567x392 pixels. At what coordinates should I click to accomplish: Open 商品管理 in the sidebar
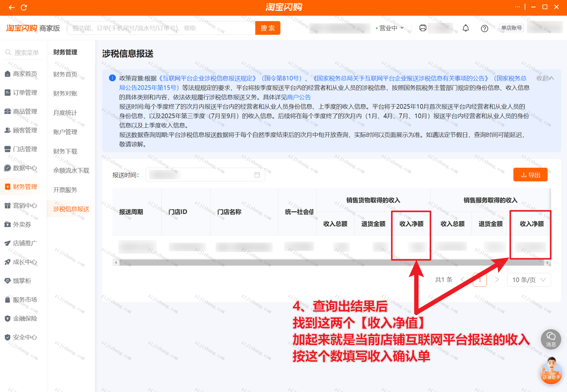click(x=21, y=111)
